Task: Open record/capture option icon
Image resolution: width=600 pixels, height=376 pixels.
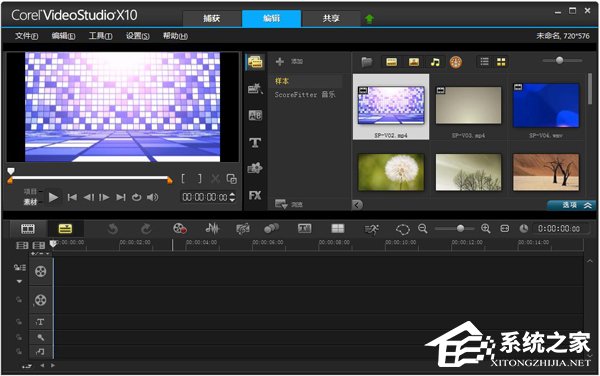Action: pyautogui.click(x=179, y=229)
